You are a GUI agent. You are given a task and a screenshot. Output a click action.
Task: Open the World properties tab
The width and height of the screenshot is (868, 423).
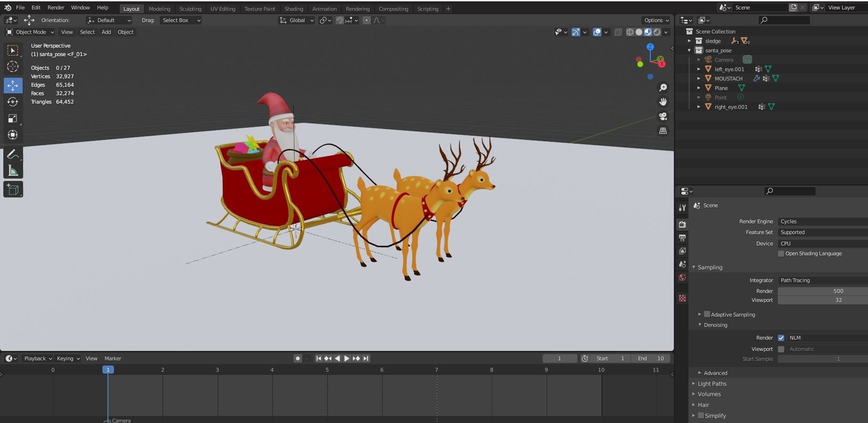(682, 277)
